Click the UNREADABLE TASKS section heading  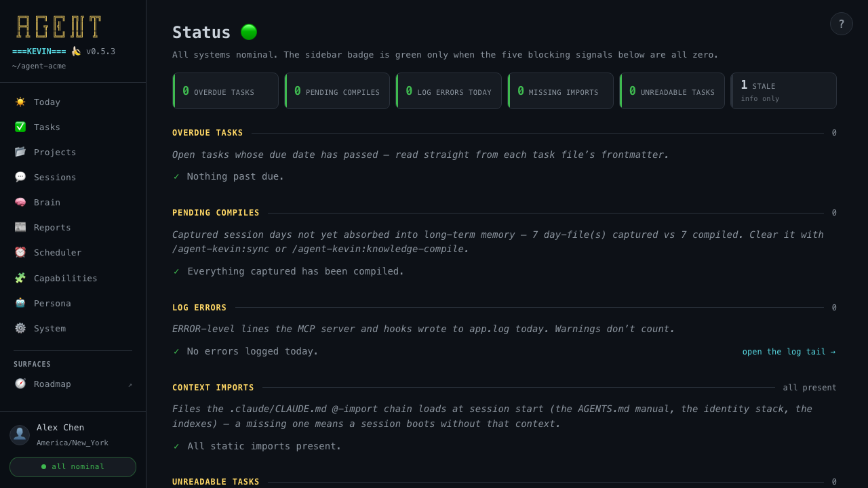coord(216,482)
